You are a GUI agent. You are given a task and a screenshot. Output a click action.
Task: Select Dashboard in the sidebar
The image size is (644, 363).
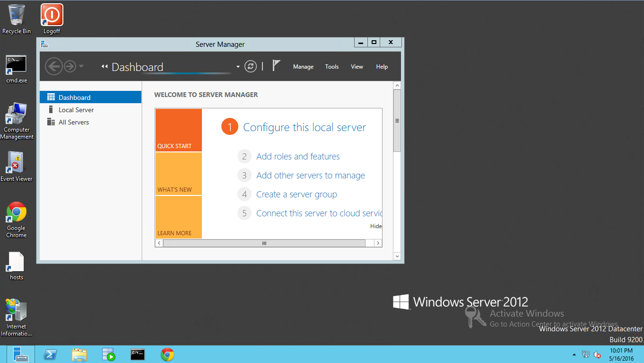pos(91,97)
